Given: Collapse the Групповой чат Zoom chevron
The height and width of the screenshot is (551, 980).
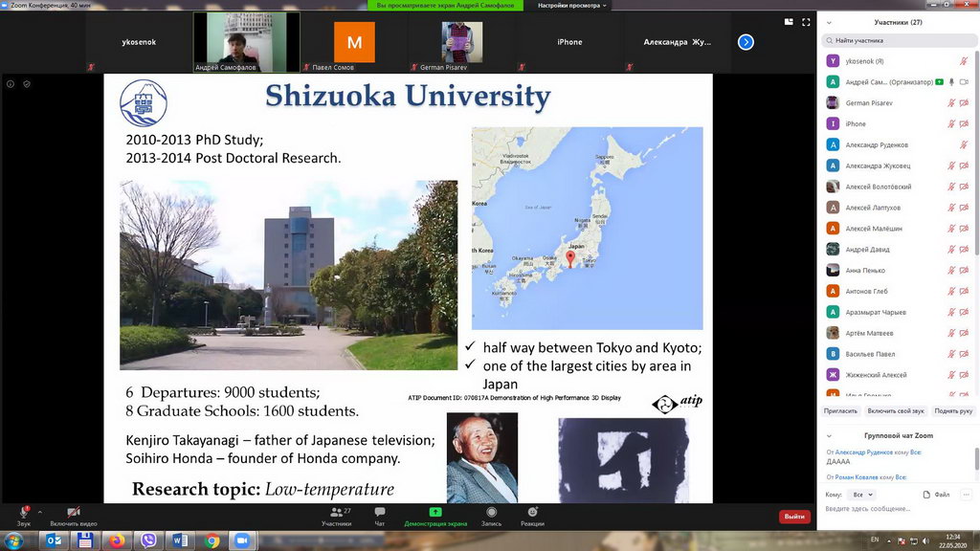Looking at the screenshot, I should click(830, 436).
